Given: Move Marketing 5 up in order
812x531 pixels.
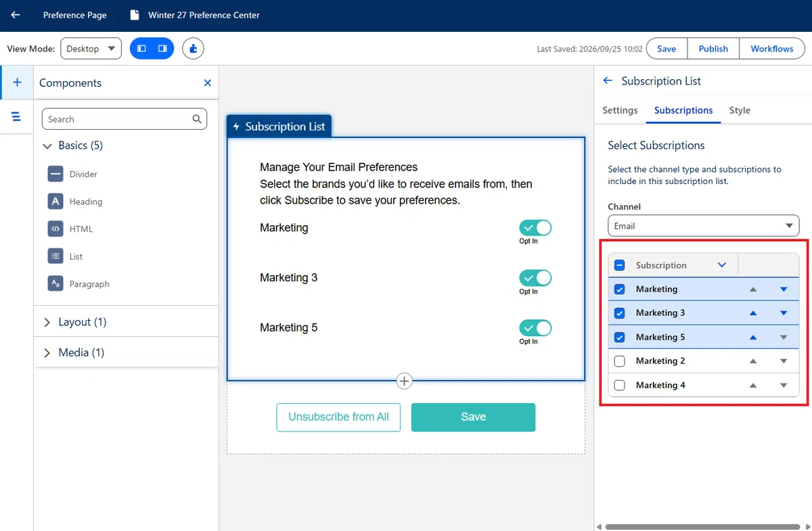Looking at the screenshot, I should point(752,337).
